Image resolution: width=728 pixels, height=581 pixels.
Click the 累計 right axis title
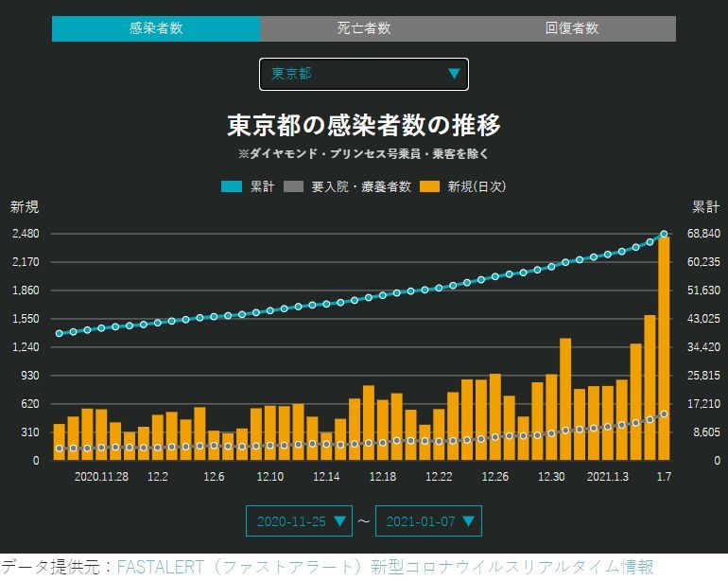point(705,207)
